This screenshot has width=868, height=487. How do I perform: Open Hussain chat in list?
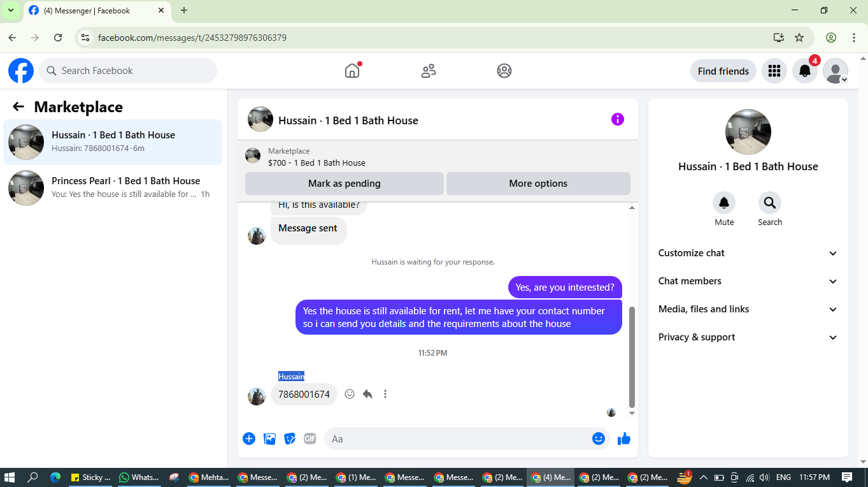click(x=113, y=142)
